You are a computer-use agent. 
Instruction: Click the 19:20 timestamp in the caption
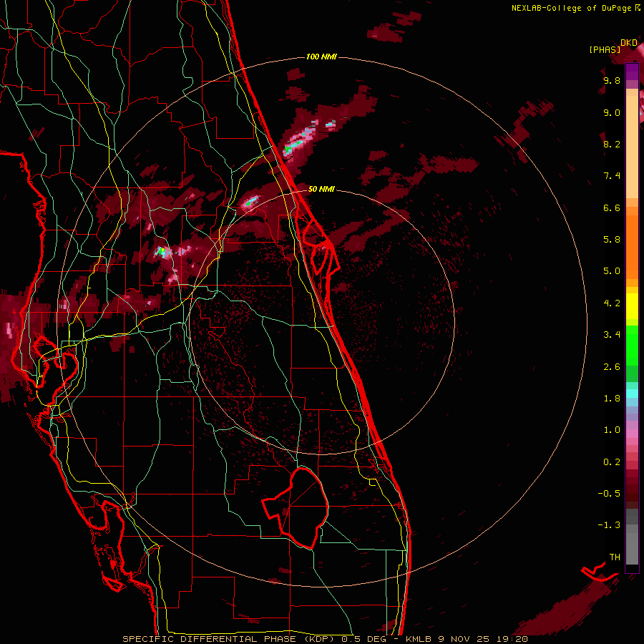pos(512,639)
